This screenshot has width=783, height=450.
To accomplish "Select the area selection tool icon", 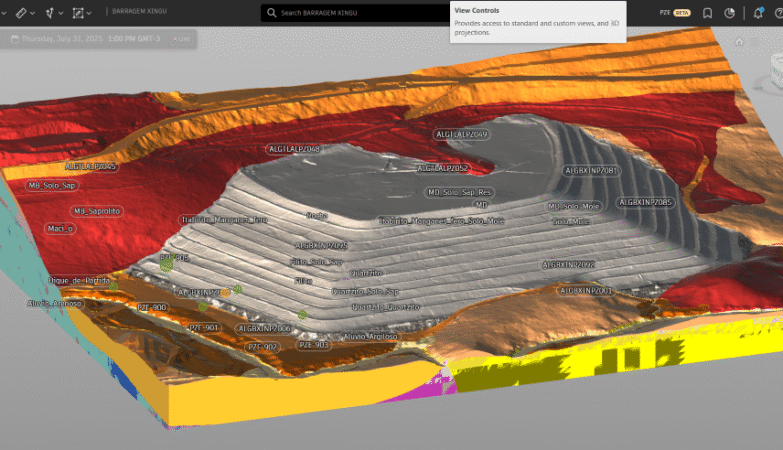I will pos(78,13).
